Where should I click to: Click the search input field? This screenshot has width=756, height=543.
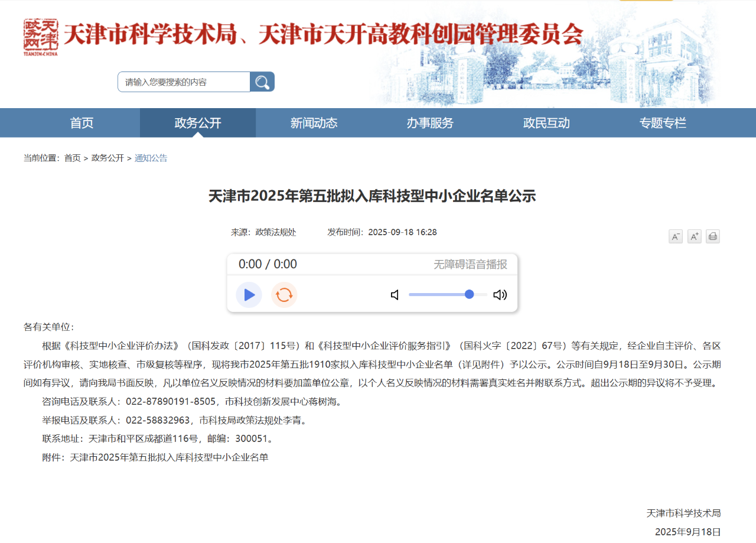coord(184,82)
